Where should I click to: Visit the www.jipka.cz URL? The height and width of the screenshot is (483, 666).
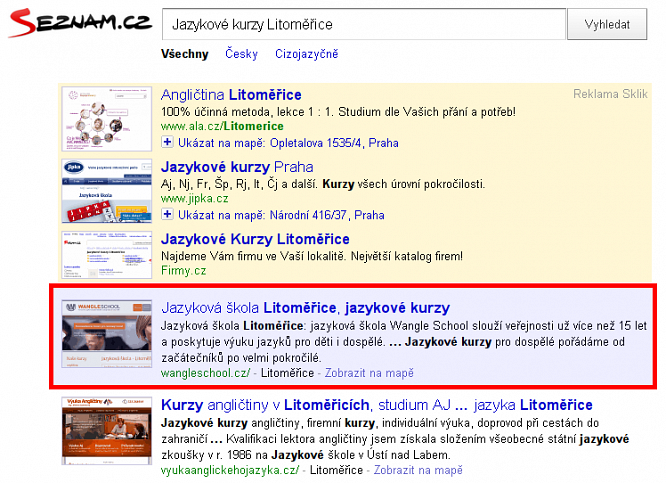(x=195, y=198)
